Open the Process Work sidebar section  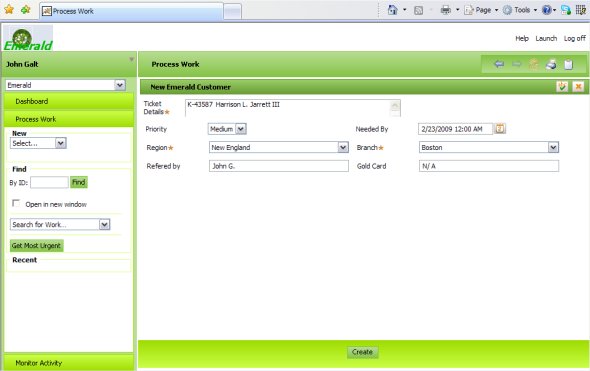click(68, 119)
